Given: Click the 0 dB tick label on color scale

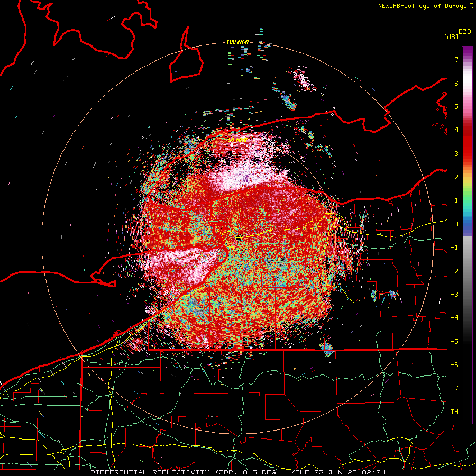Looking at the screenshot, I should coord(456,224).
